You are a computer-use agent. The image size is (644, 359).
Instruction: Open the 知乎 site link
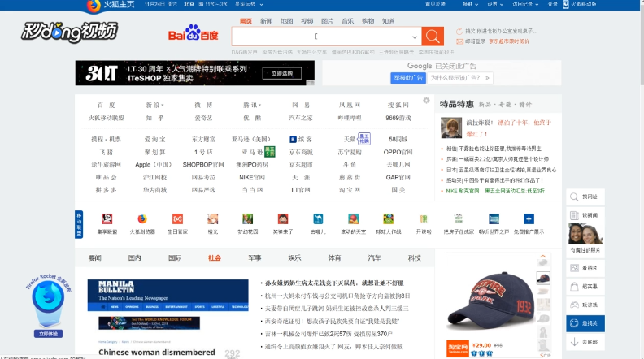[154, 118]
